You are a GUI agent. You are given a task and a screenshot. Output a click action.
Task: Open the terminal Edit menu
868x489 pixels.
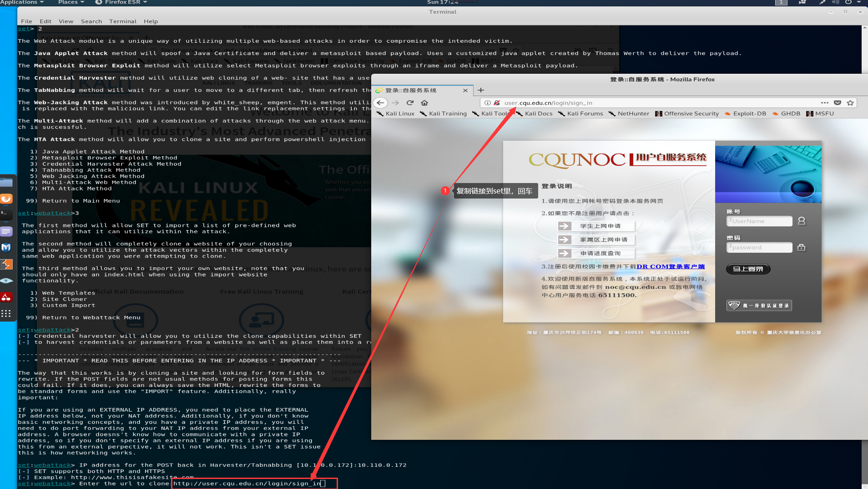point(45,21)
